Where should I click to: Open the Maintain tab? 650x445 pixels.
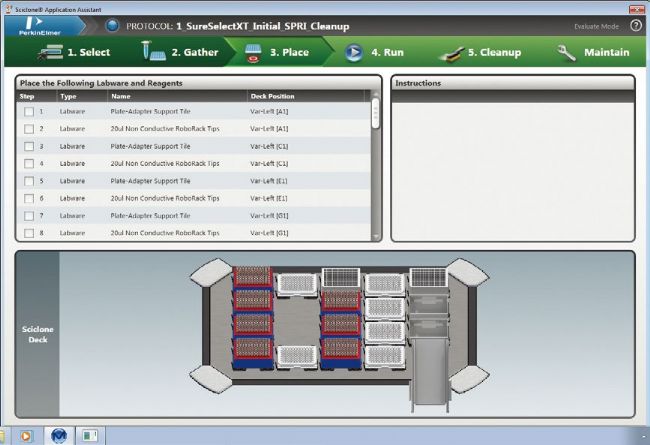606,52
